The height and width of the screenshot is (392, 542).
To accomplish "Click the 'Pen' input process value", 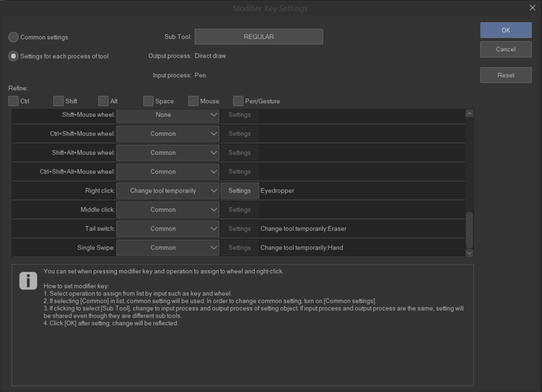I will point(200,75).
